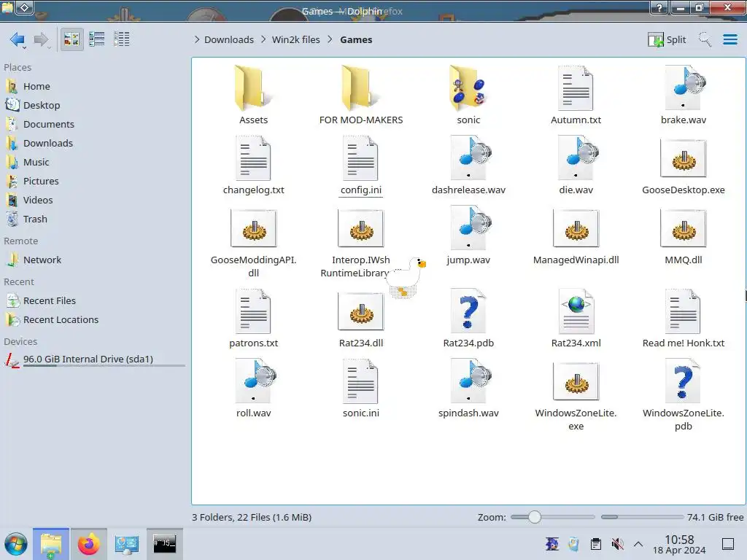Select Interop.IWshRuntimeLibrary file
Viewport: 747px width, 560px height.
[x=361, y=242]
